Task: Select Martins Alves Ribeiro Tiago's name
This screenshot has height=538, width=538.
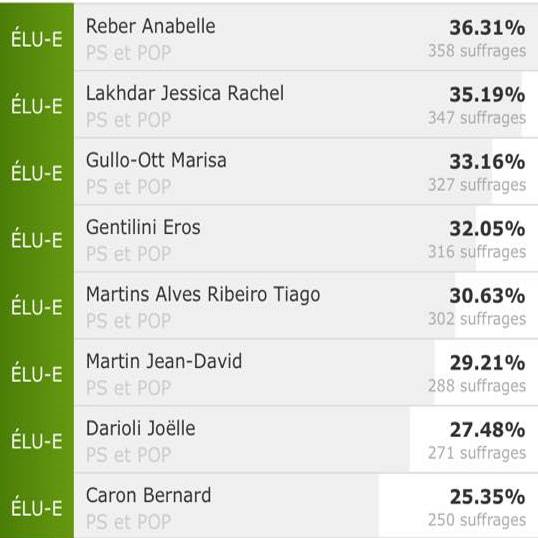Action: click(203, 295)
